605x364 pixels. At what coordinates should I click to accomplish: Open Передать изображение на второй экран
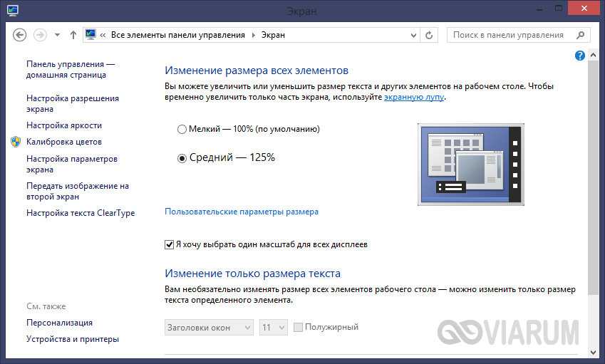[x=78, y=191]
